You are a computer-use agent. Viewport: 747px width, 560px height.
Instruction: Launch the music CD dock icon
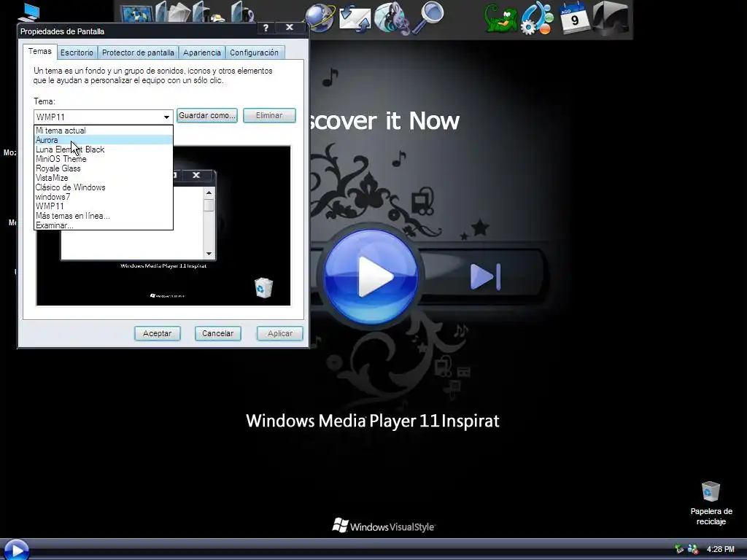point(392,18)
